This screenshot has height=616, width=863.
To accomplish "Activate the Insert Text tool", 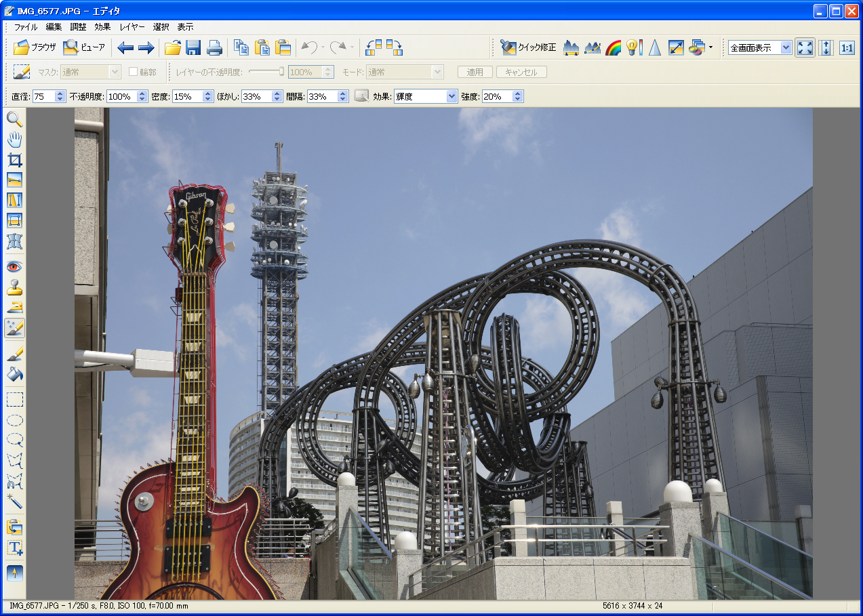I will (14, 548).
